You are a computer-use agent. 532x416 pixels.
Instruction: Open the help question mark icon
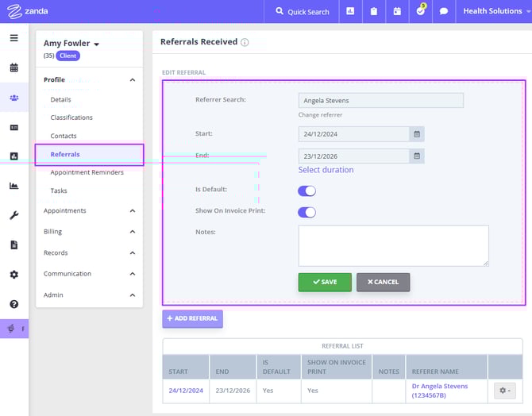click(x=13, y=304)
